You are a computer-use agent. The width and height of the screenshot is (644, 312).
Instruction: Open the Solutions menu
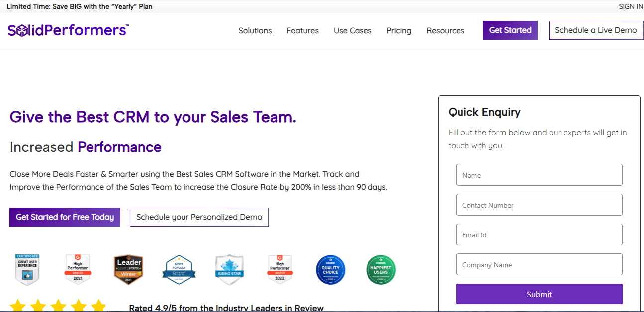[x=255, y=31]
